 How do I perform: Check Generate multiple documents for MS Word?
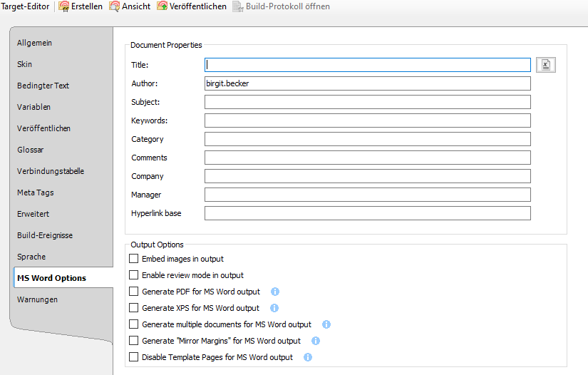pyautogui.click(x=133, y=324)
